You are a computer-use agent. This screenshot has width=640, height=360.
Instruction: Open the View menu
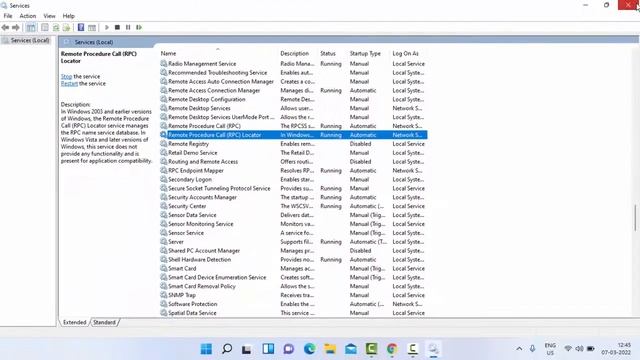49,16
